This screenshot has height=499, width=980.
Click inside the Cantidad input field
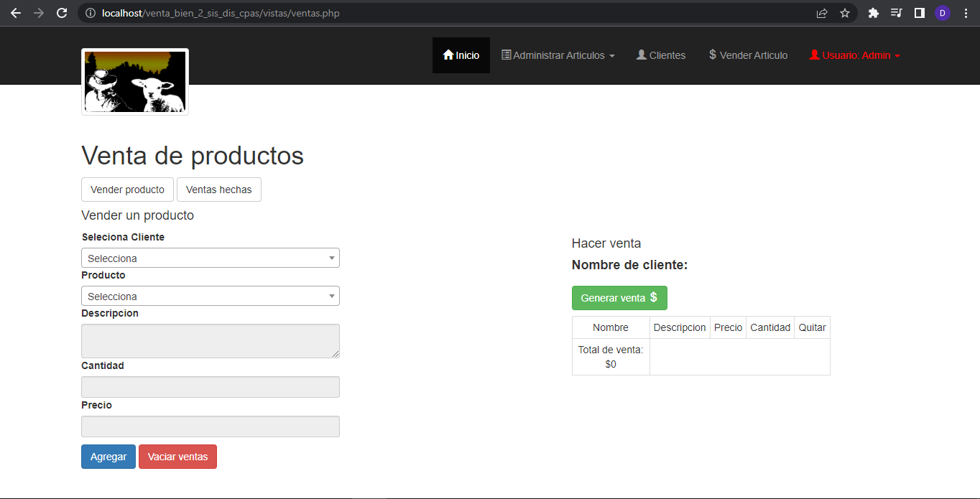point(210,386)
